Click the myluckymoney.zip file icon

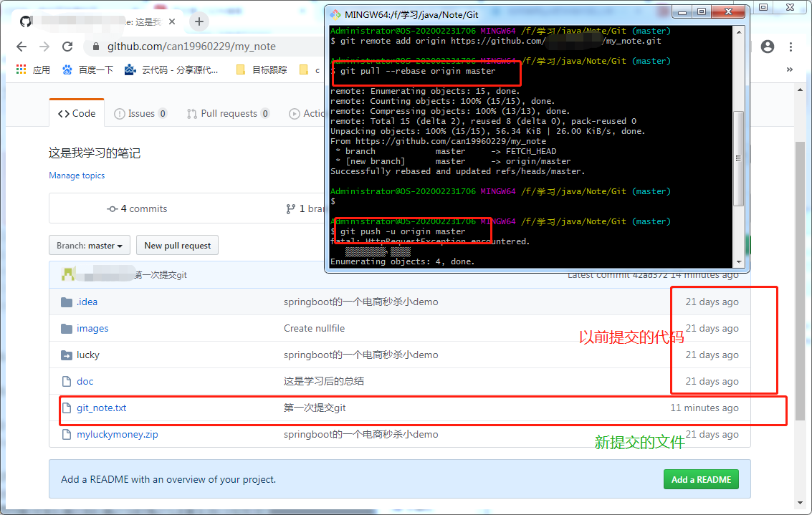tap(66, 434)
